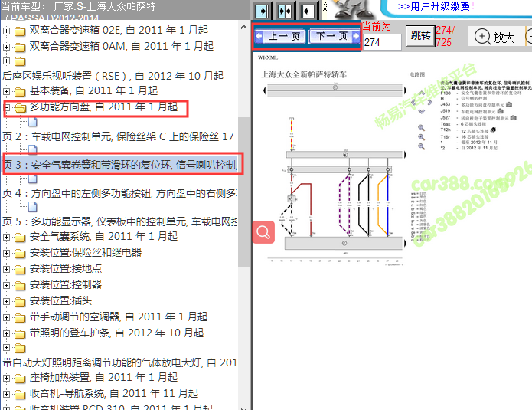Select 带照明的登车护条 label
Screen dimensions: 532x410
(x=116, y=333)
